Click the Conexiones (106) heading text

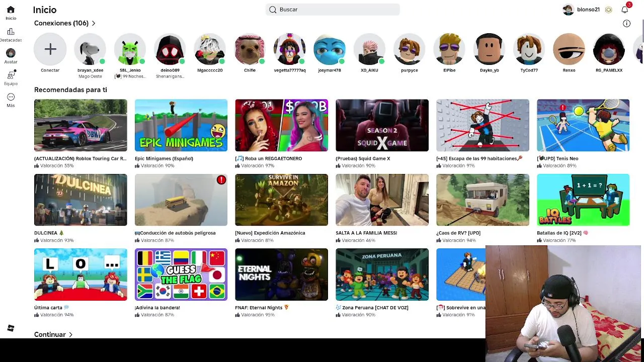[61, 23]
